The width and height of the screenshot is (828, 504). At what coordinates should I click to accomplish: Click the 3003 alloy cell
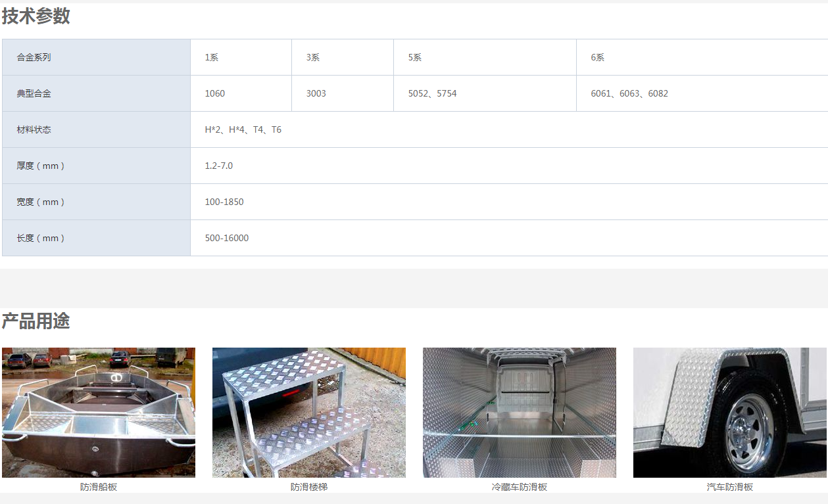[x=316, y=93]
